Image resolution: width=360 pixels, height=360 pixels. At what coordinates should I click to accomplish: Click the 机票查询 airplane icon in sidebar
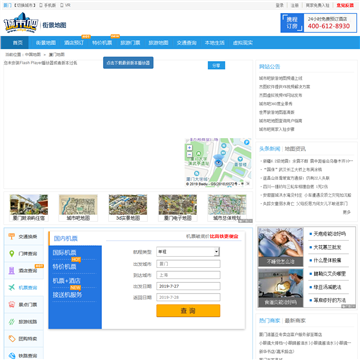point(12,287)
